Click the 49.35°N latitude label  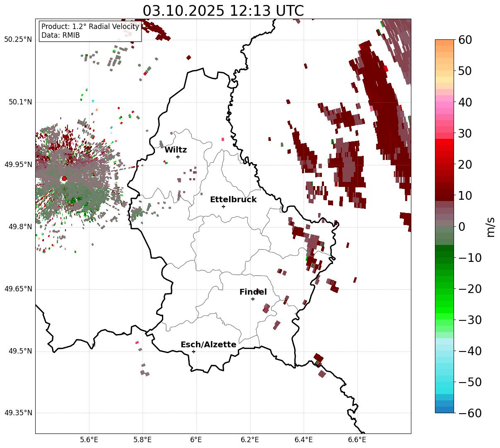pyautogui.click(x=18, y=413)
